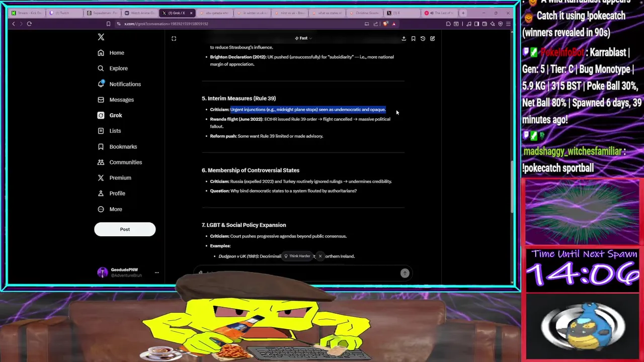Click the heading 5. Interim Measures (Rule 39)

tap(238, 99)
